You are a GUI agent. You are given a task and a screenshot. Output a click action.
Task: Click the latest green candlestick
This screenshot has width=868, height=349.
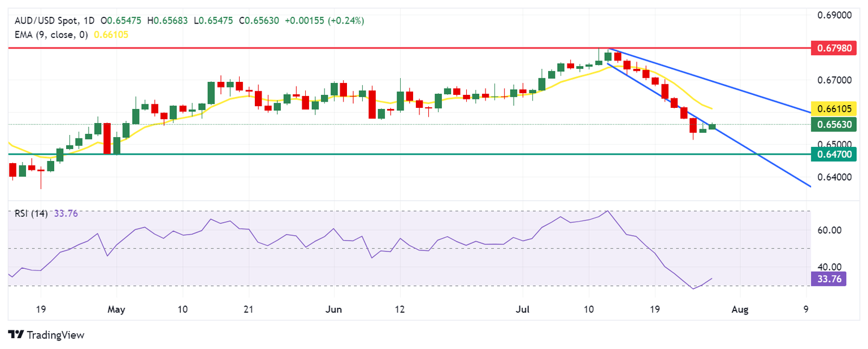pos(711,126)
